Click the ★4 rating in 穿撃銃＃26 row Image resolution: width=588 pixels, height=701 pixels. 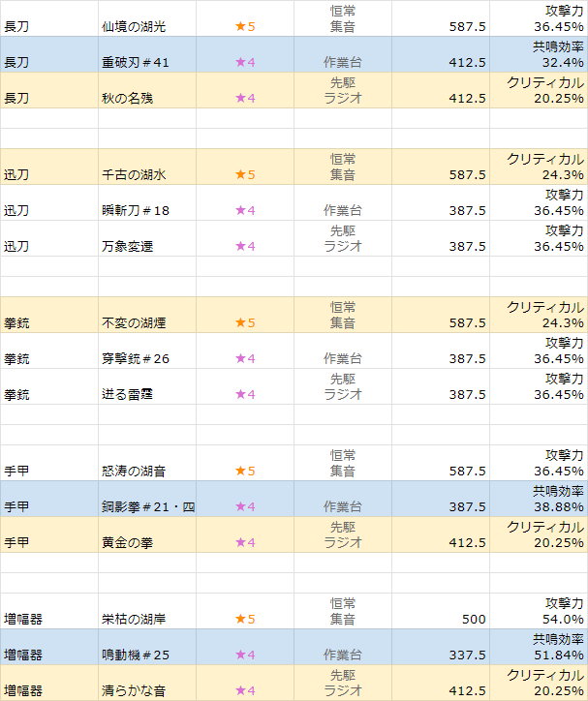click(245, 358)
